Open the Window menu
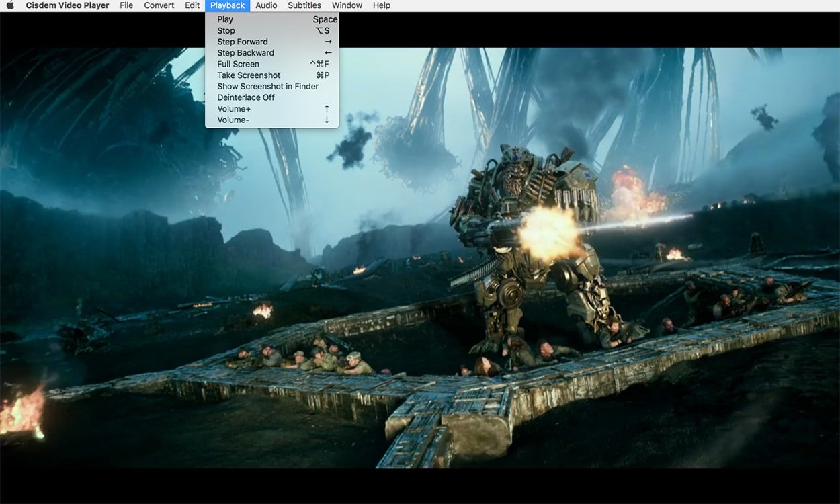 coord(347,5)
